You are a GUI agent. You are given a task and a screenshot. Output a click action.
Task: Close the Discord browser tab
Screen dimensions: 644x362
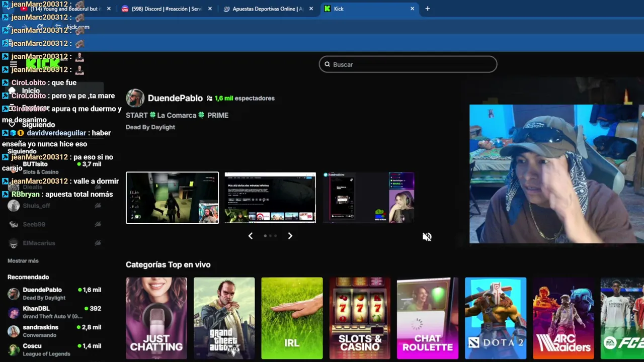tap(210, 9)
